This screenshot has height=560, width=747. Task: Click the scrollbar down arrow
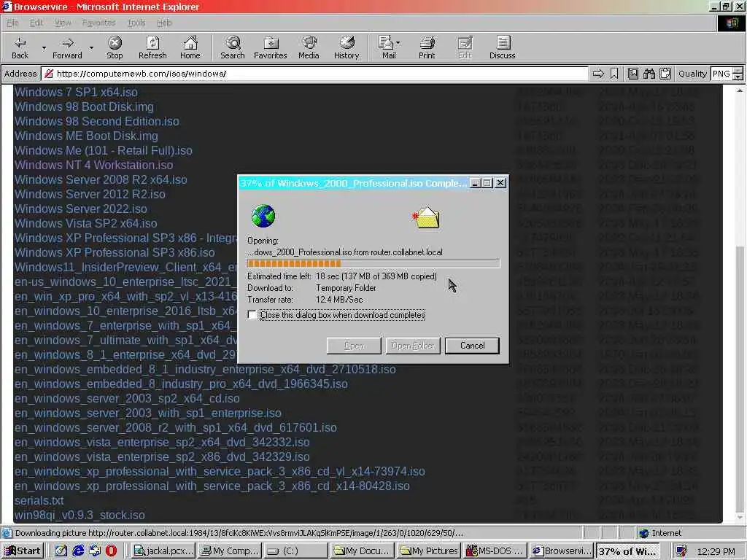click(x=740, y=518)
